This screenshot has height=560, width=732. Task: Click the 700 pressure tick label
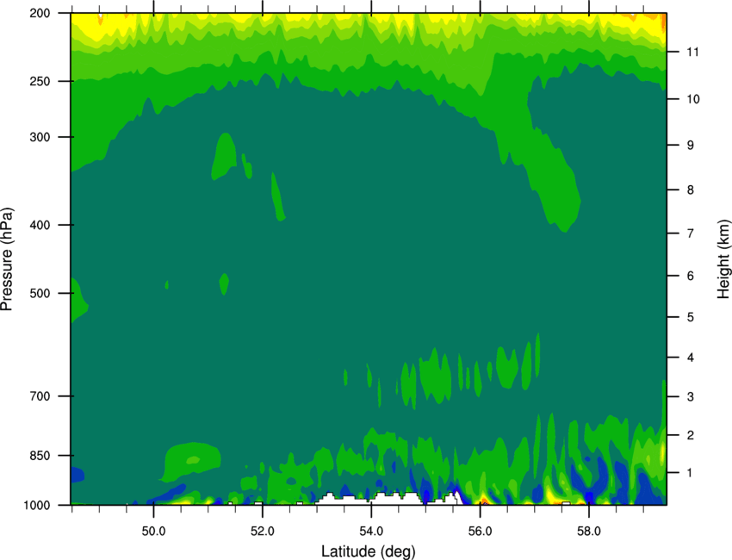click(x=40, y=396)
